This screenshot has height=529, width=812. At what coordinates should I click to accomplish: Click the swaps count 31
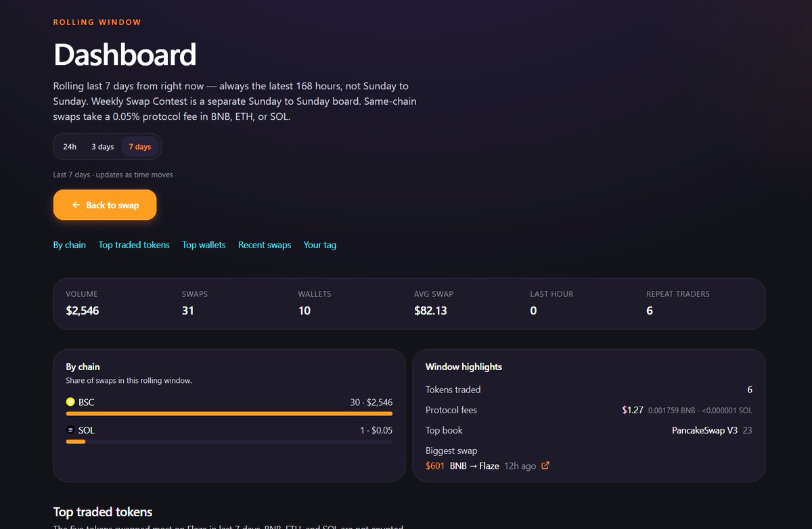click(x=188, y=311)
